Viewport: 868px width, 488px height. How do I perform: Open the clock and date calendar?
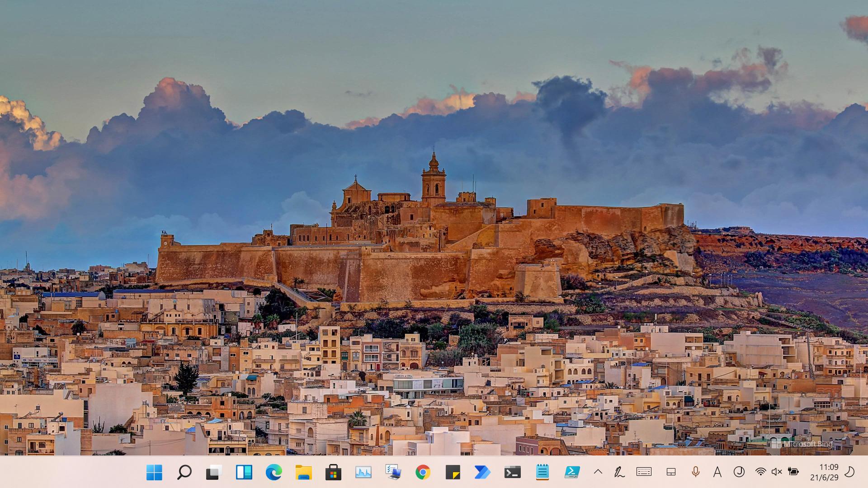(824, 472)
